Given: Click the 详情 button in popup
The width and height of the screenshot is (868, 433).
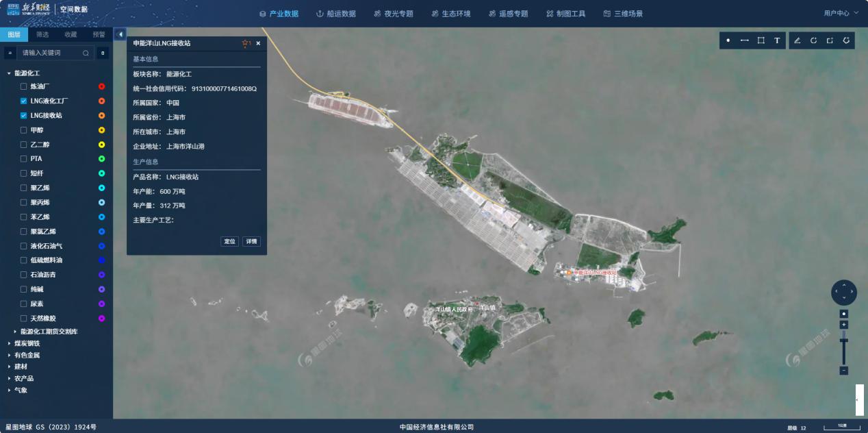Looking at the screenshot, I should (x=251, y=241).
